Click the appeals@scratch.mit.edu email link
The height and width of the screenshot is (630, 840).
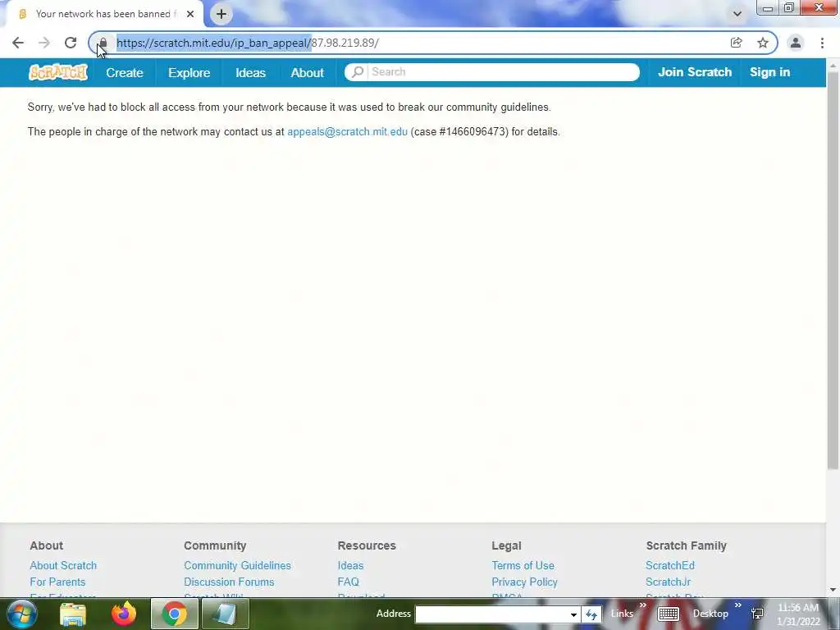pyautogui.click(x=347, y=132)
